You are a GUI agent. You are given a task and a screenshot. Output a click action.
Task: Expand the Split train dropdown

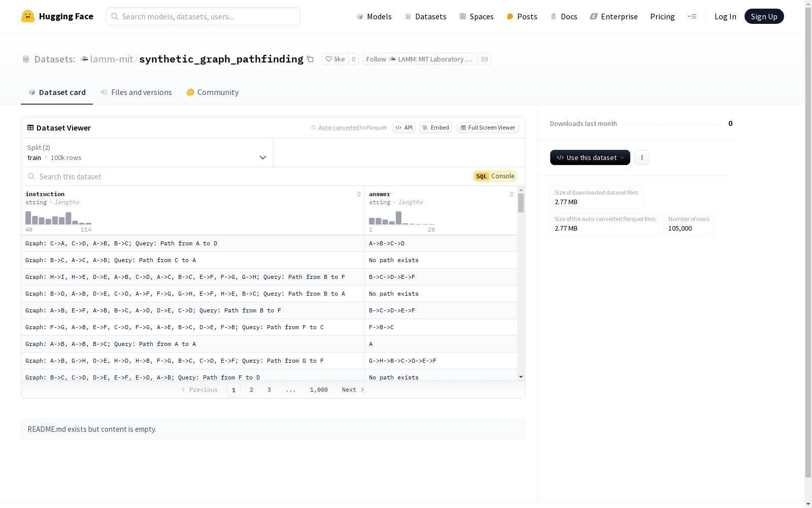147,152
